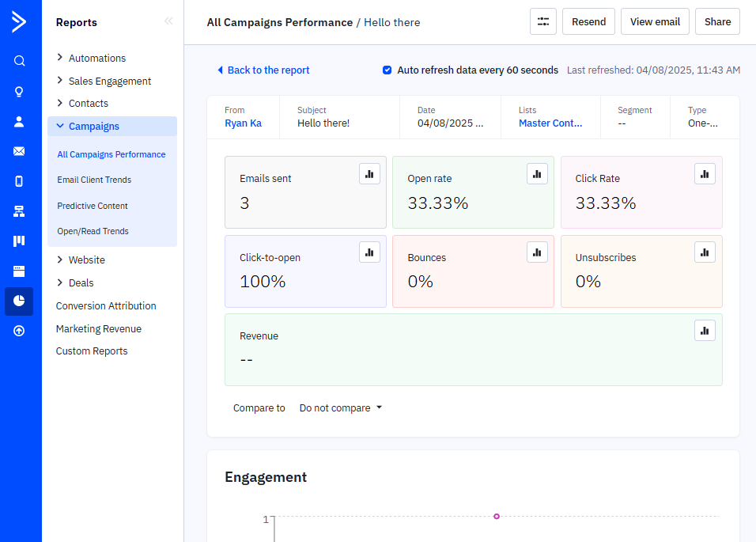Select Email Client Trends report
756x542 pixels.
click(94, 180)
